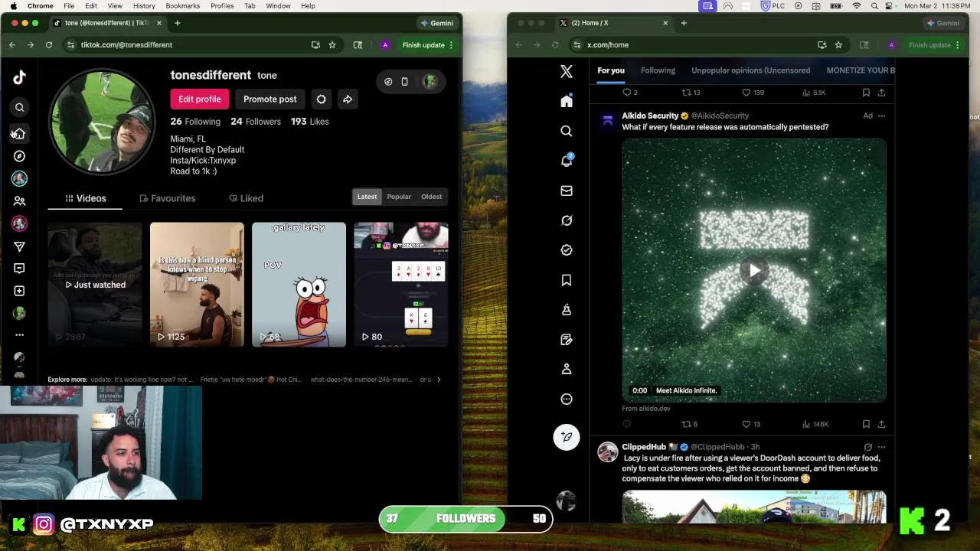This screenshot has width=980, height=551.
Task: Open From aikido.dev link
Action: pos(646,409)
